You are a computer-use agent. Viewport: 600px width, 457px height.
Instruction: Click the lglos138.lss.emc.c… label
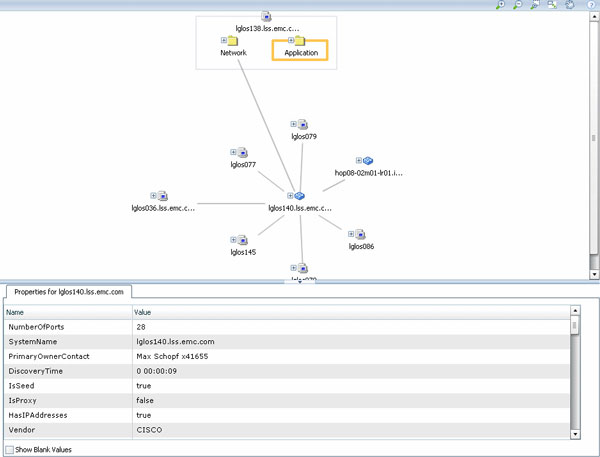tap(267, 29)
